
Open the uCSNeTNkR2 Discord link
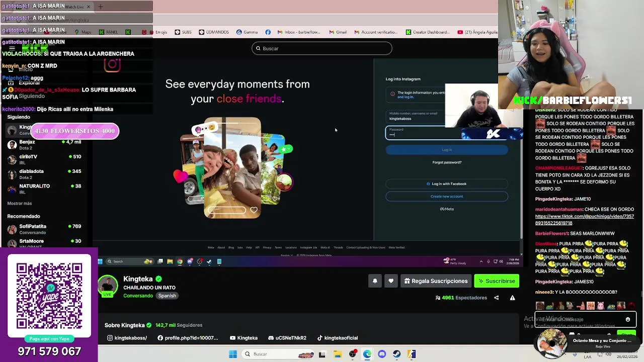coord(287,338)
